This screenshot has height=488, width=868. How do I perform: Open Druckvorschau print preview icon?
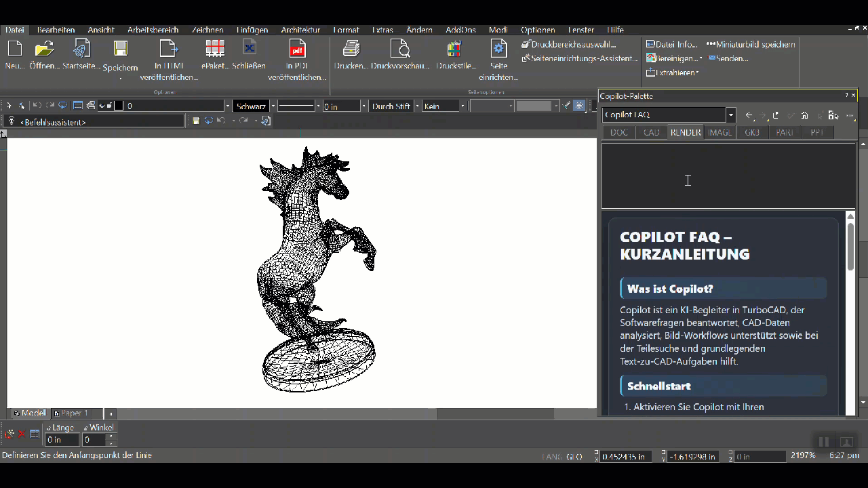click(x=400, y=49)
